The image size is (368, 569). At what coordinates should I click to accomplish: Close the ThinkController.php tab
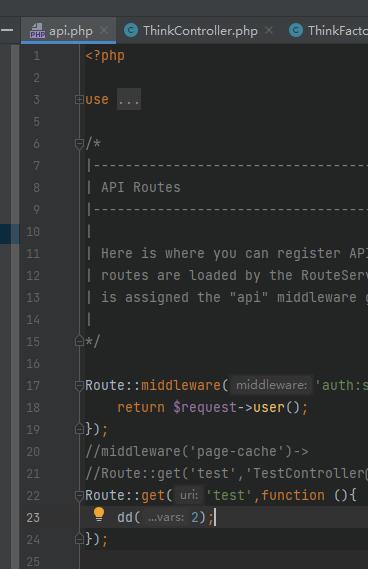pyautogui.click(x=269, y=30)
